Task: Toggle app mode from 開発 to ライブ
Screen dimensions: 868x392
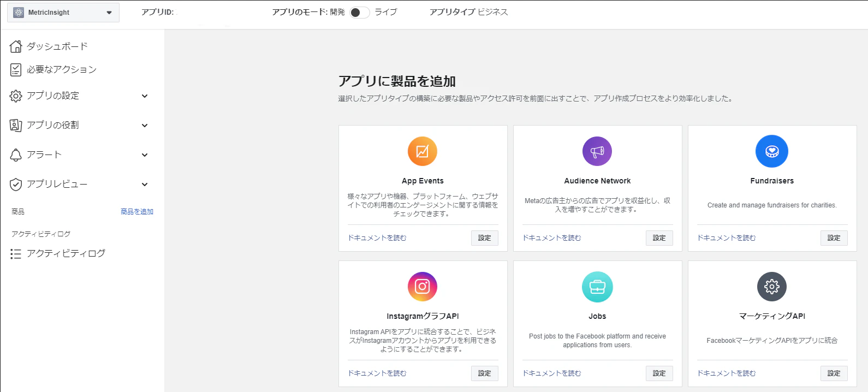Action: [359, 12]
